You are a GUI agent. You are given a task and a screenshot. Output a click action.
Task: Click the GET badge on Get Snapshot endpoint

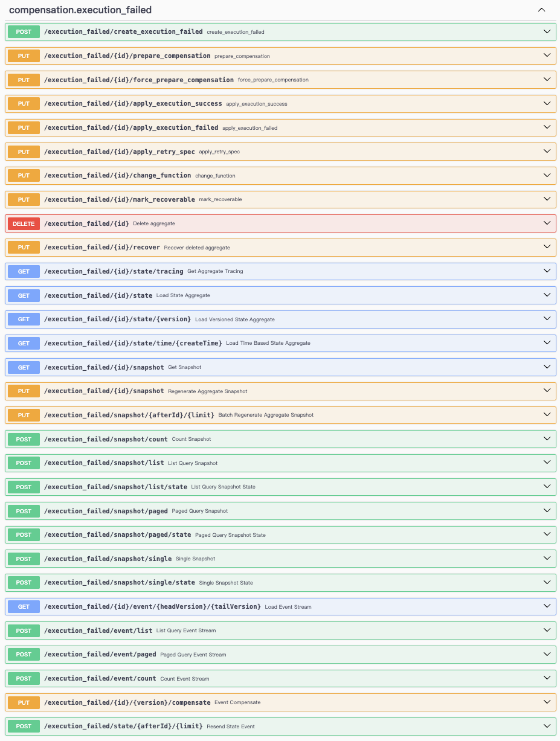pyautogui.click(x=23, y=367)
